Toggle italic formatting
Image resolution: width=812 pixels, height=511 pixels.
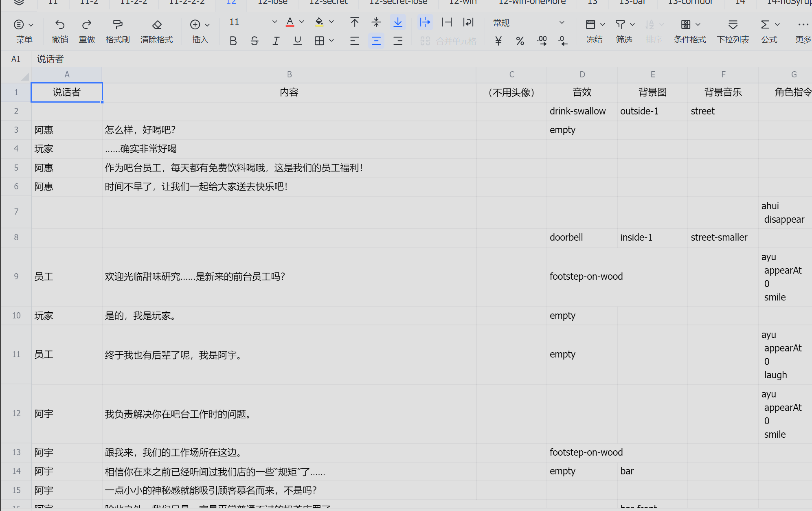coord(276,41)
